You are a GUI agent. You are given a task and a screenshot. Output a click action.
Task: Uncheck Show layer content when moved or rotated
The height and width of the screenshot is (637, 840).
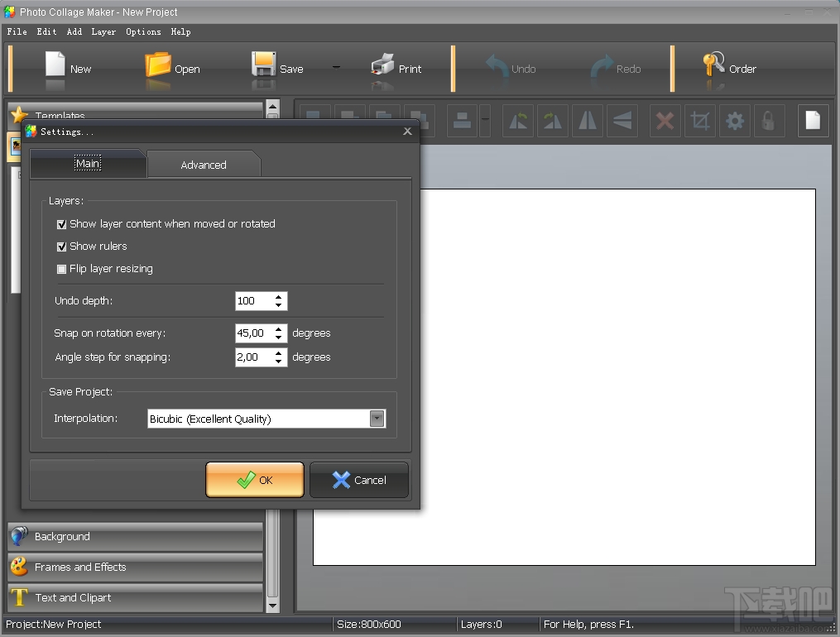pyautogui.click(x=61, y=223)
